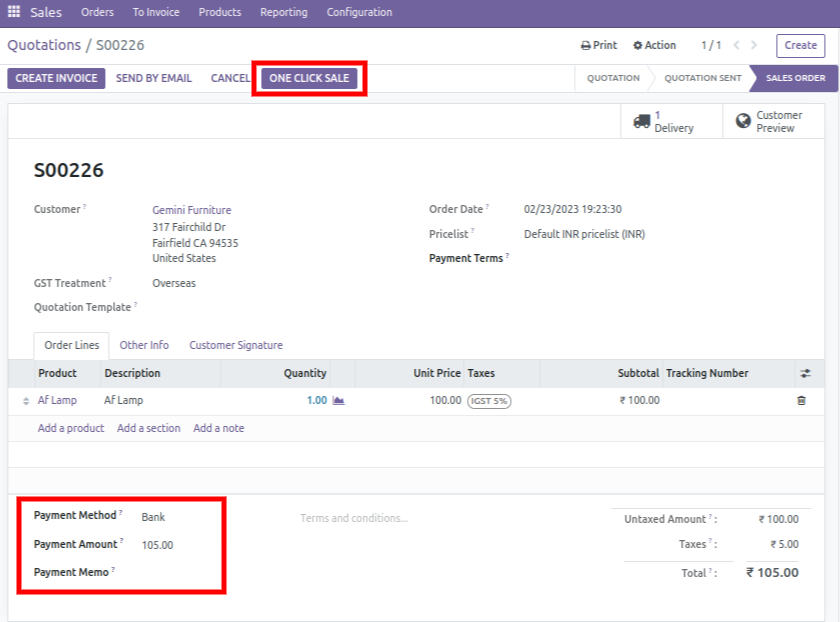Screen dimensions: 840x622
Task: Open column settings toggle icon
Action: (805, 373)
